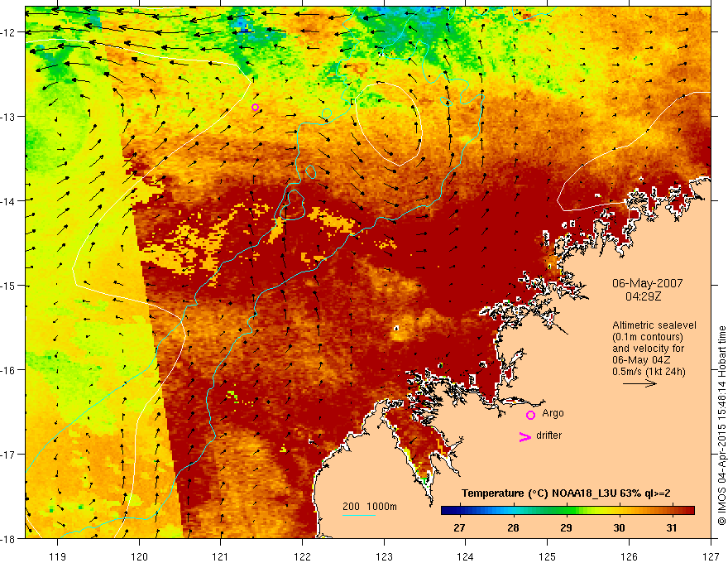Click the longitude label 124
The width and height of the screenshot is (728, 563).
click(x=466, y=556)
